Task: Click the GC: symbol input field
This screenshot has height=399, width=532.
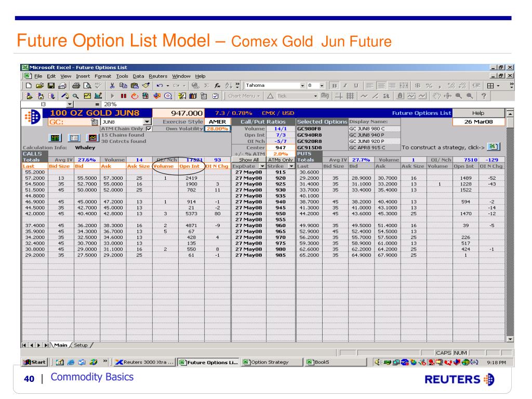Action: tap(70, 122)
